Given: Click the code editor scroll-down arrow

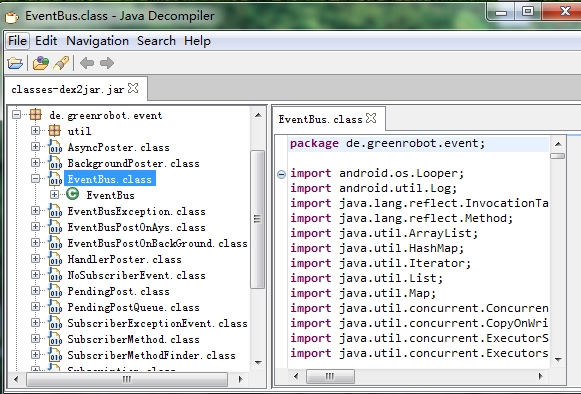Looking at the screenshot, I should point(558,359).
